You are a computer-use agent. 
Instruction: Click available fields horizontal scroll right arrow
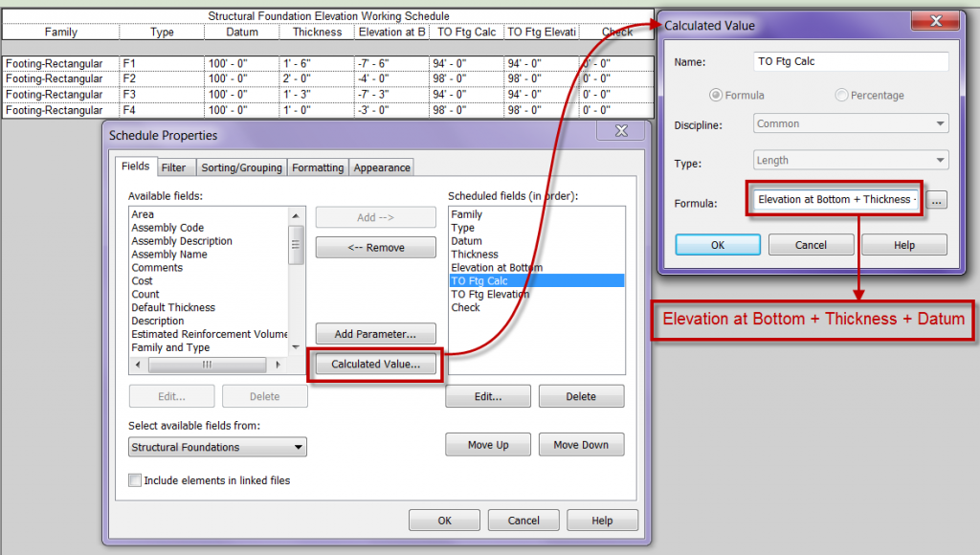tap(278, 365)
